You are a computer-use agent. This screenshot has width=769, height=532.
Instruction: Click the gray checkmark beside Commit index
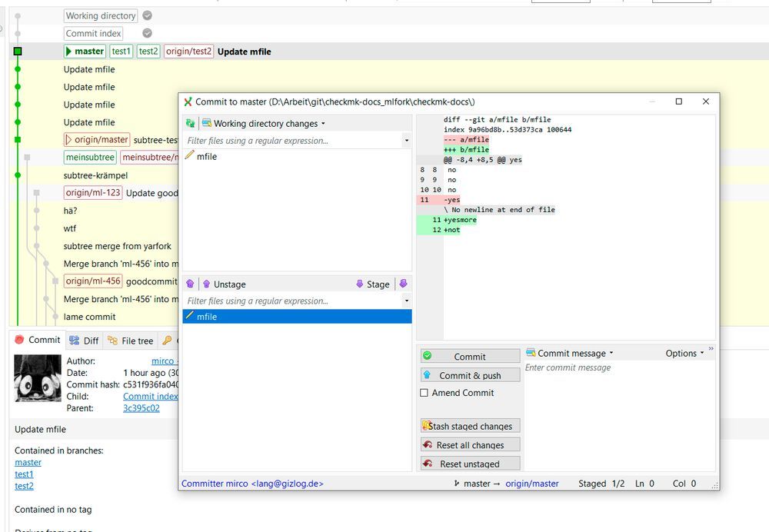coord(148,33)
